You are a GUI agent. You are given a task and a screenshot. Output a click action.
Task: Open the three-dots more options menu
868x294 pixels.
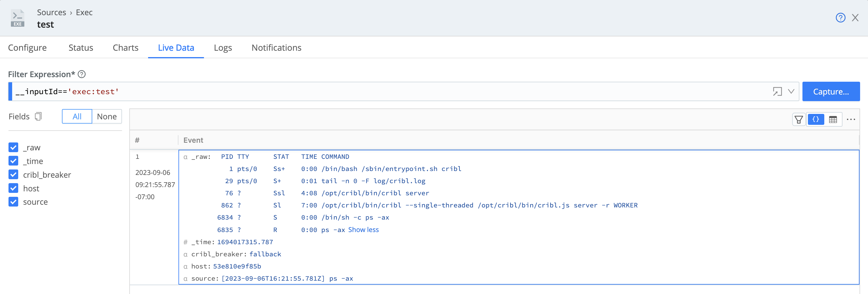(851, 119)
